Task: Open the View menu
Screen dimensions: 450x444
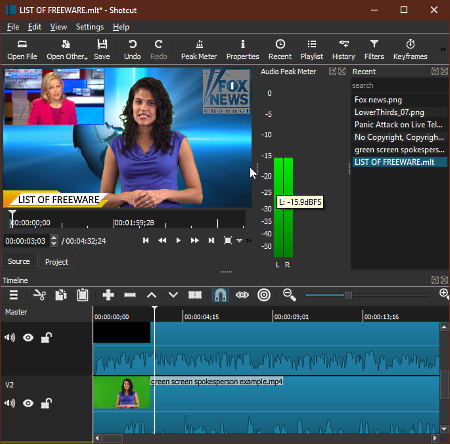Action: point(58,27)
